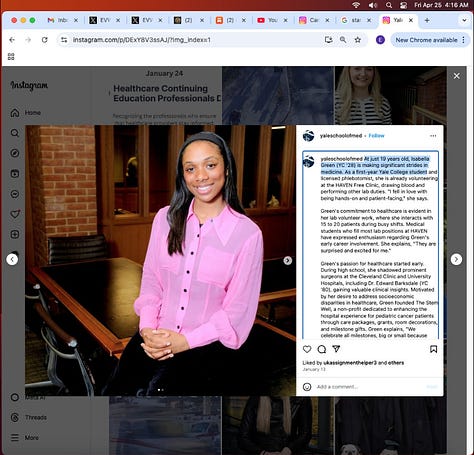Click the yaleschoolofmed avatar beside the caption

[309, 162]
